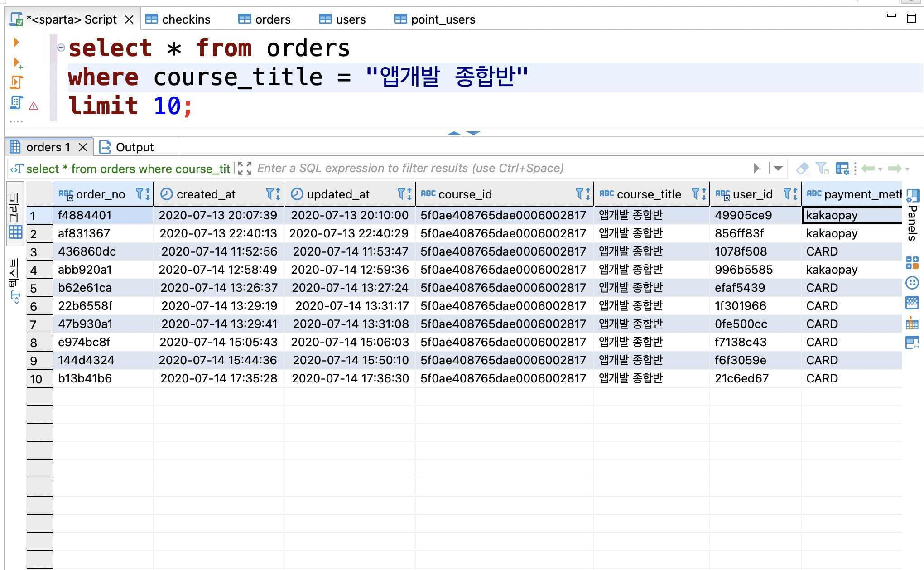Open the result set configuration icon
Image resolution: width=924 pixels, height=570 pixels.
(842, 169)
